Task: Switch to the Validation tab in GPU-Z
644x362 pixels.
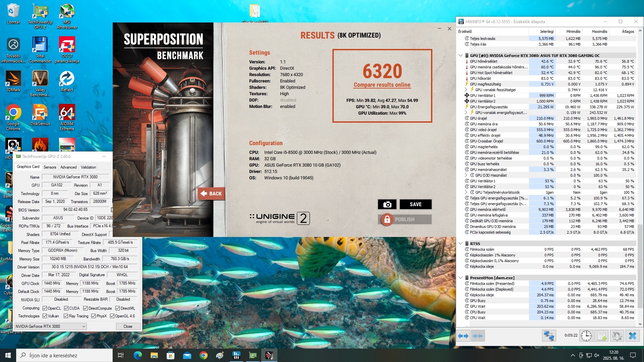Action: (88, 167)
